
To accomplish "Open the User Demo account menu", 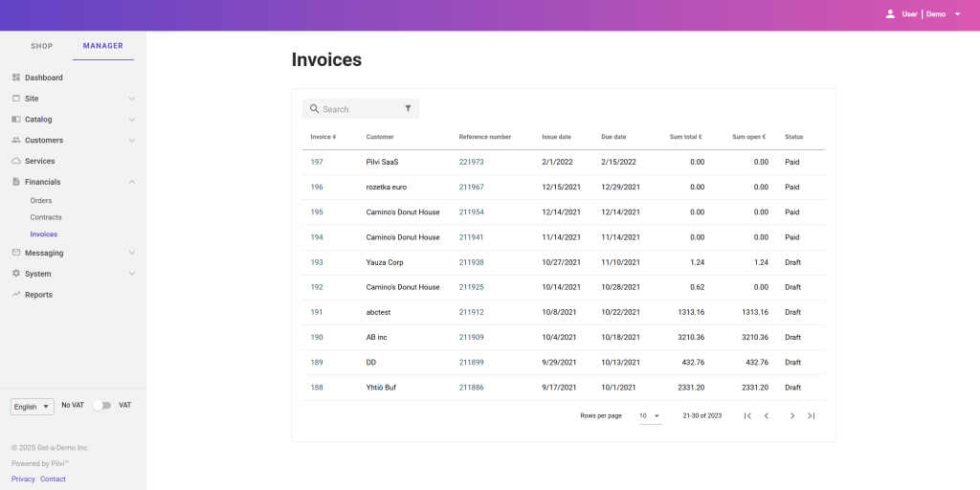I will click(x=922, y=14).
